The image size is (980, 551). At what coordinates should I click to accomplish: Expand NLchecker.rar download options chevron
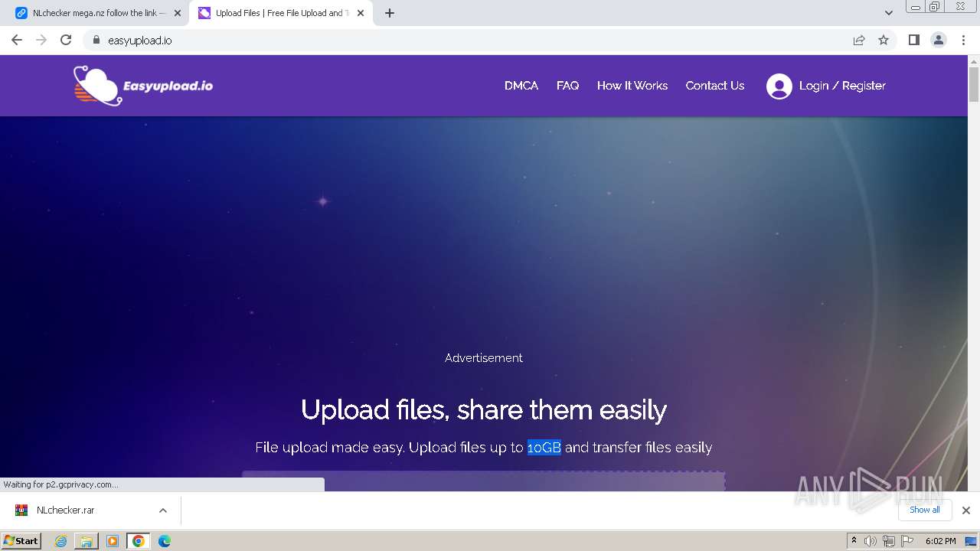click(162, 510)
